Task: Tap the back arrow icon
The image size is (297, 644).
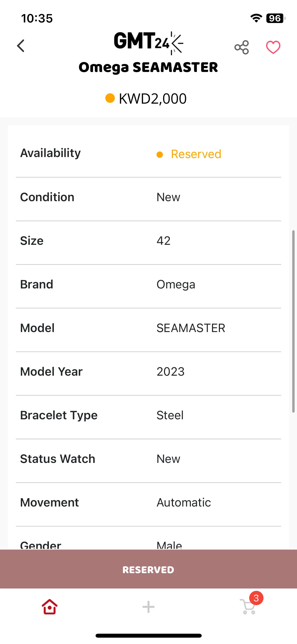Action: pos(21,46)
